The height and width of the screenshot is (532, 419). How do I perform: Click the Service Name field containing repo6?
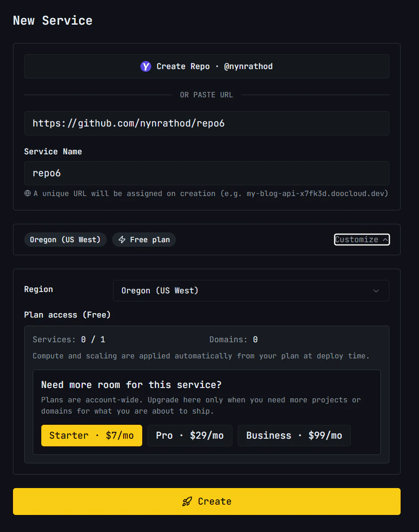pyautogui.click(x=206, y=173)
